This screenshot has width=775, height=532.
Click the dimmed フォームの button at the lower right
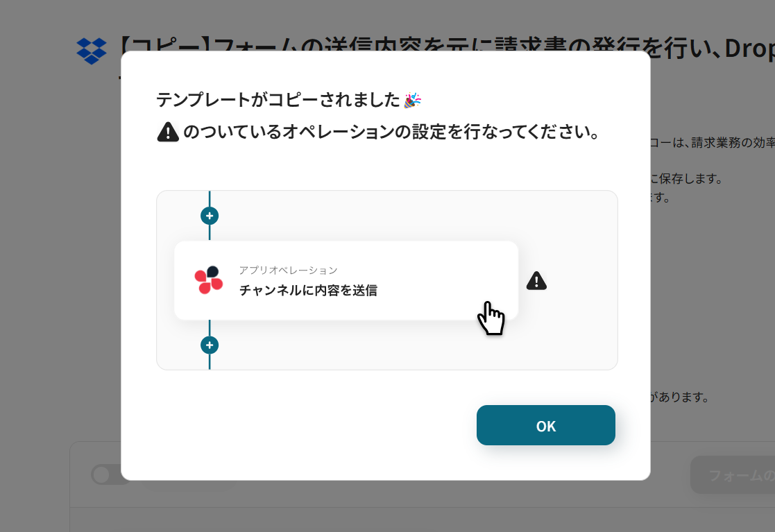coord(733,474)
